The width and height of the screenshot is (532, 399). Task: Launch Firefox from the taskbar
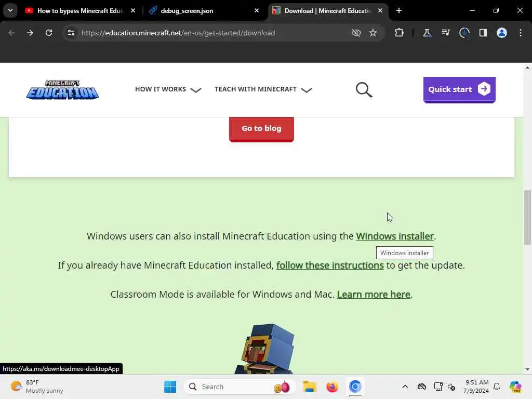pyautogui.click(x=332, y=387)
